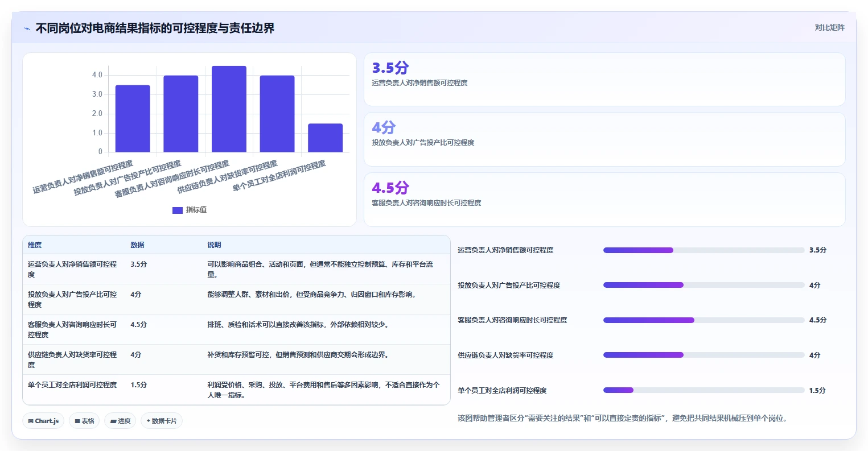The height and width of the screenshot is (451, 868).
Task: Click the tallest 客服负责人 chart bar
Action: 229,109
